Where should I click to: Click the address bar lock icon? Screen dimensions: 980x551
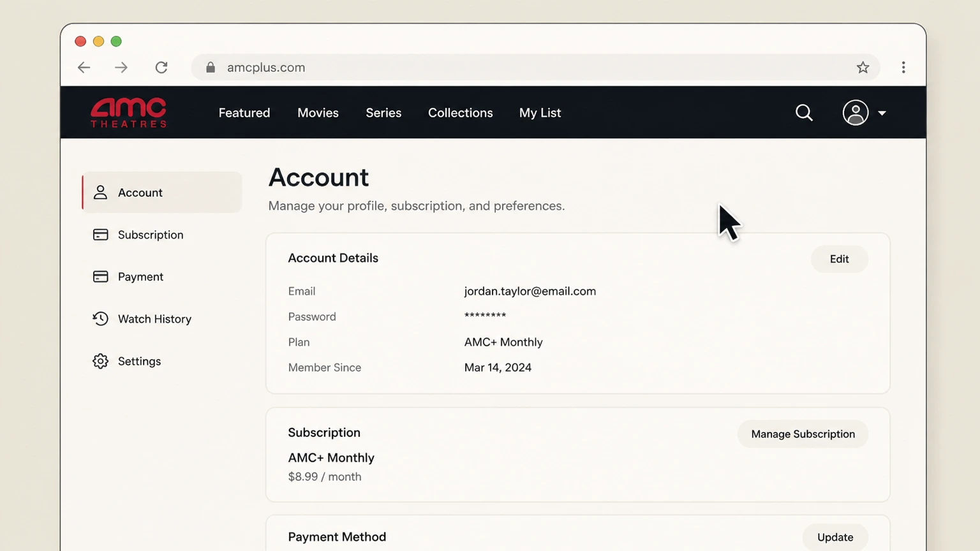coord(211,68)
